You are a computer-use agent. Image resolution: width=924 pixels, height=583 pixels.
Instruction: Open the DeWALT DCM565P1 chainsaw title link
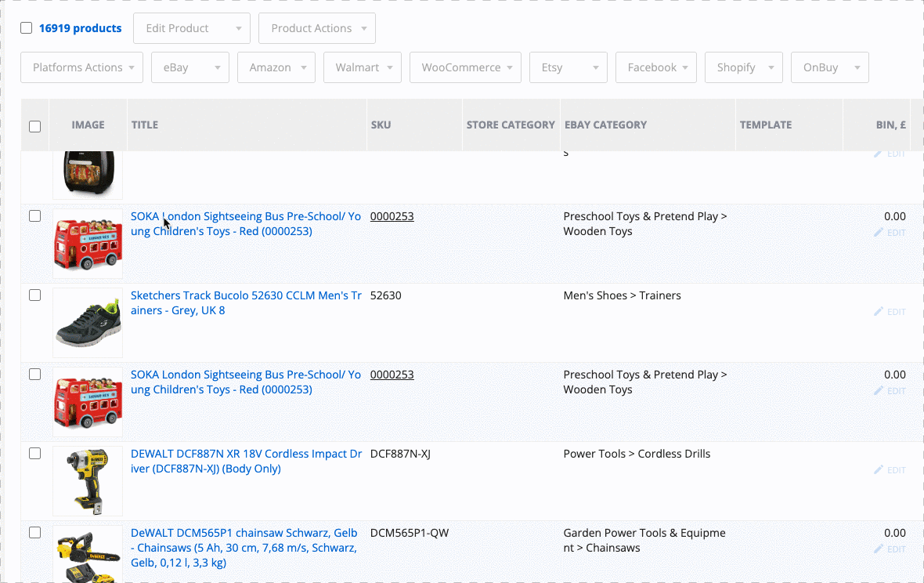(x=244, y=548)
